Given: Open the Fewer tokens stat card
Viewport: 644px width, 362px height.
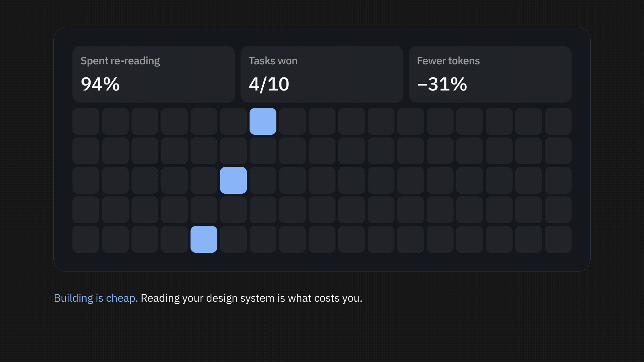Looking at the screenshot, I should coord(490,74).
